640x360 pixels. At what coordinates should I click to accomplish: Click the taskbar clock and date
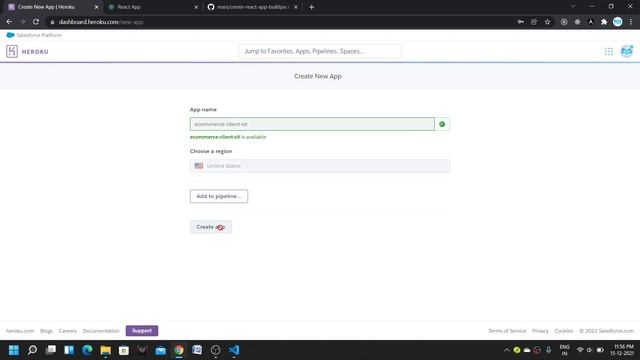tap(623, 350)
